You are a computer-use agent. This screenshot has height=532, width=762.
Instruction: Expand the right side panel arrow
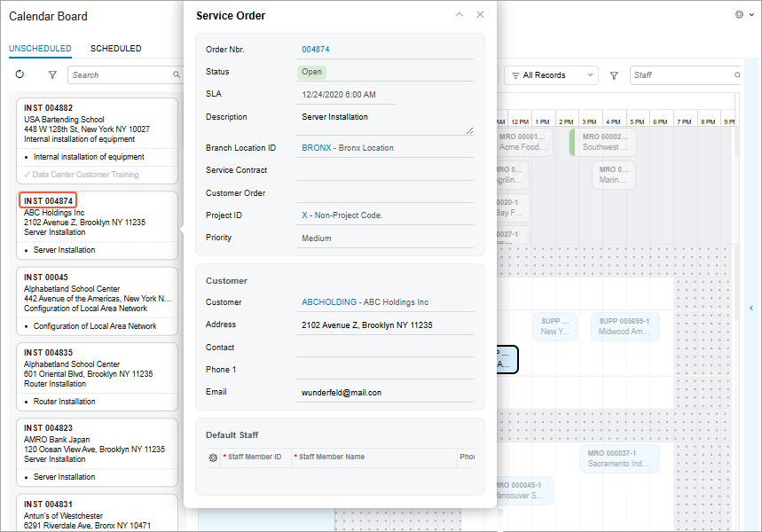pyautogui.click(x=751, y=308)
